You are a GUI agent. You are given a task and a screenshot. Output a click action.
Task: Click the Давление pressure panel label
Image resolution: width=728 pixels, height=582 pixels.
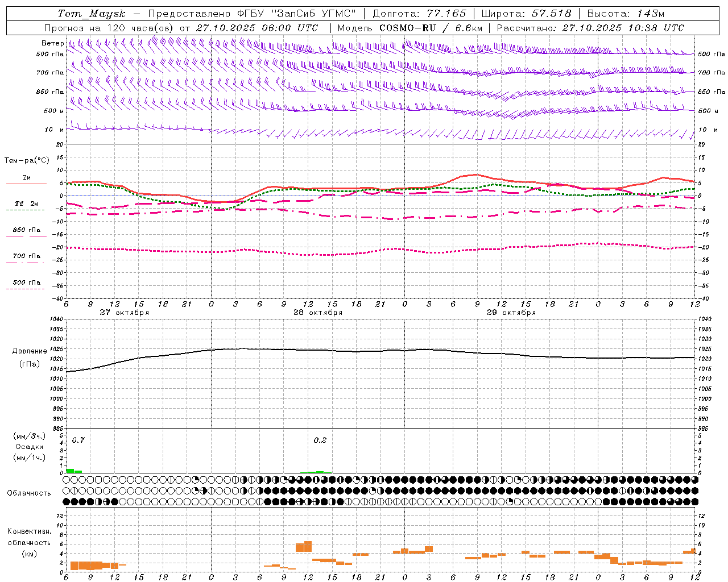[30, 351]
